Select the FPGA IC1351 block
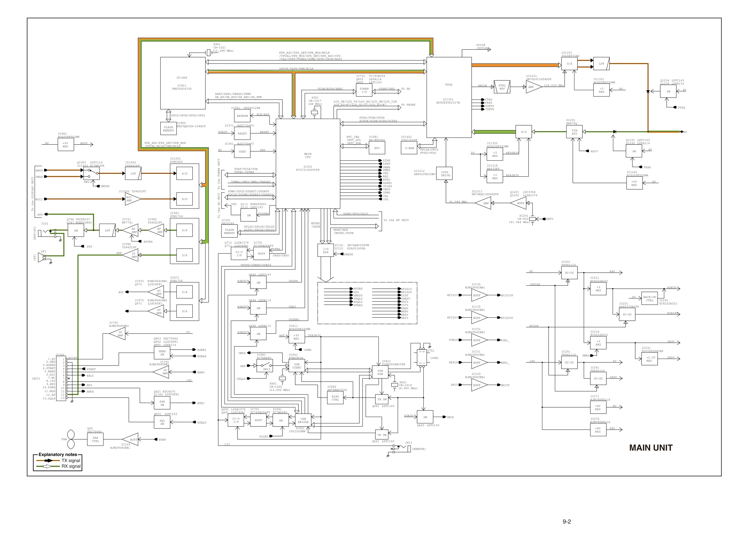Screen dimensions: 756x534 [449, 97]
